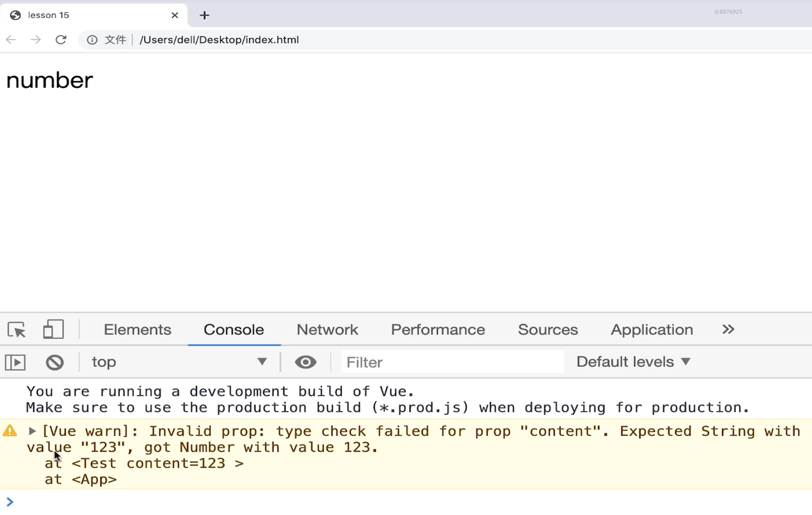Open site info icon in address bar

tap(92, 40)
